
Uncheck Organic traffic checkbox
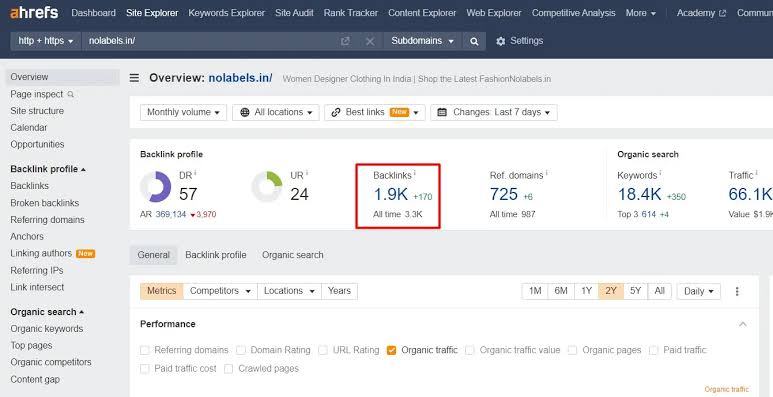tap(391, 350)
